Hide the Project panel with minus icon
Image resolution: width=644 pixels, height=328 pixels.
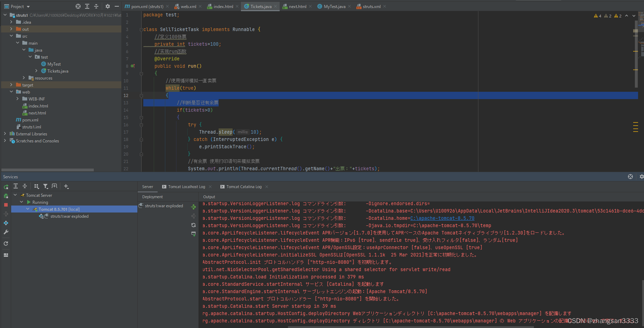coord(117,6)
